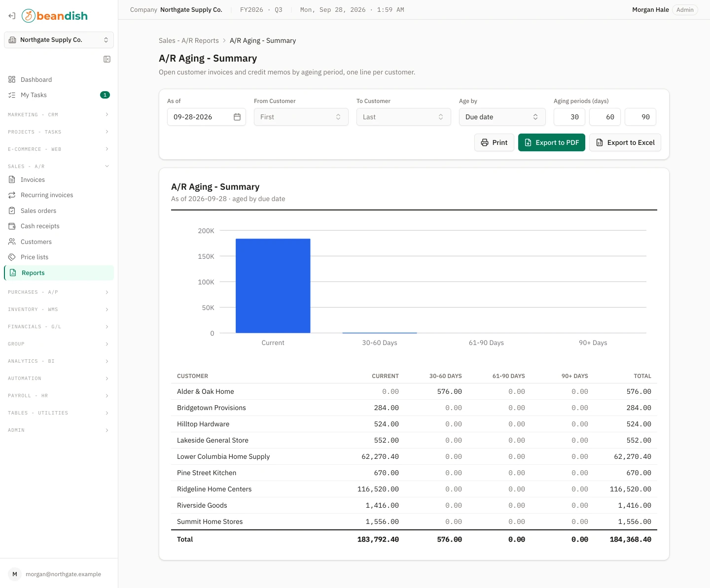Open the From Customer dropdown
This screenshot has height=588, width=710.
pyautogui.click(x=301, y=117)
